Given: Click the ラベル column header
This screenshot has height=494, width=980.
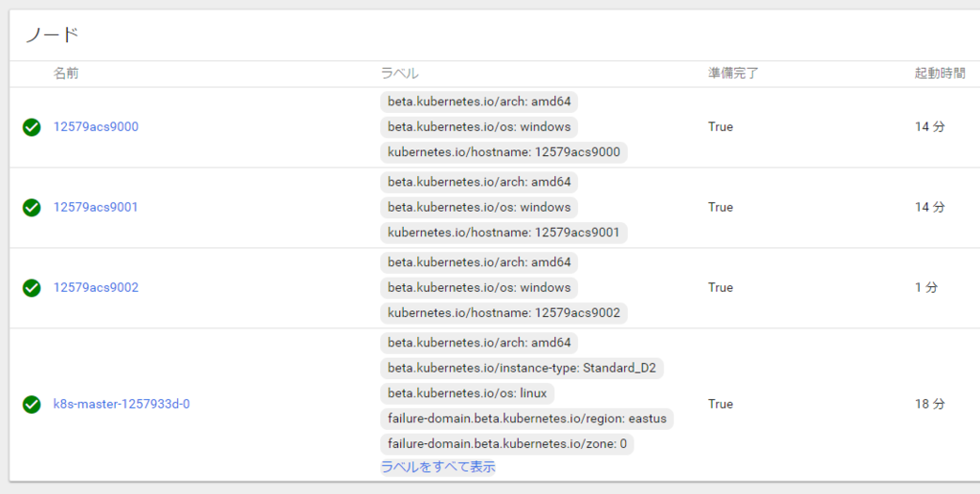Looking at the screenshot, I should pyautogui.click(x=399, y=73).
